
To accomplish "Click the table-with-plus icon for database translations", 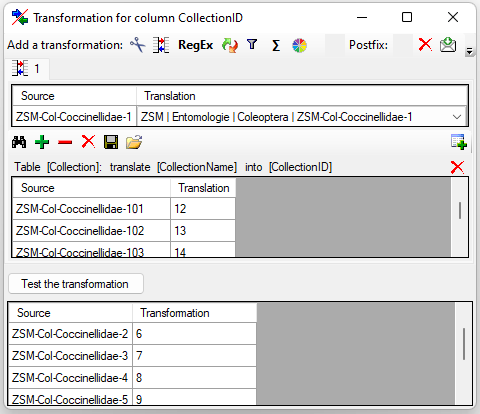I will point(459,142).
